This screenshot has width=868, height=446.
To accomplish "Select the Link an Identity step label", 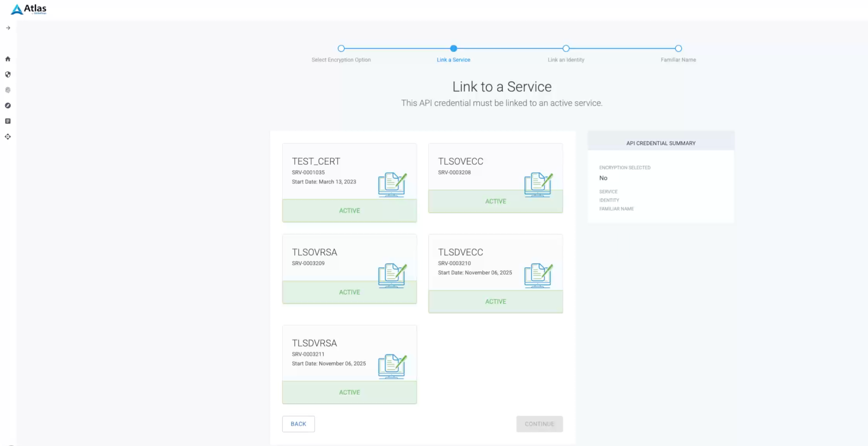I will point(566,60).
